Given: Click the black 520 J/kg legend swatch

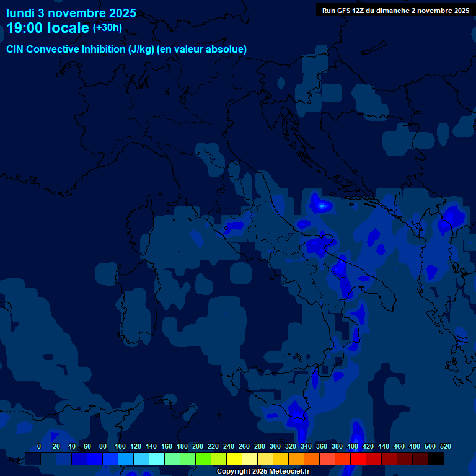Looking at the screenshot, I should pos(436,459).
